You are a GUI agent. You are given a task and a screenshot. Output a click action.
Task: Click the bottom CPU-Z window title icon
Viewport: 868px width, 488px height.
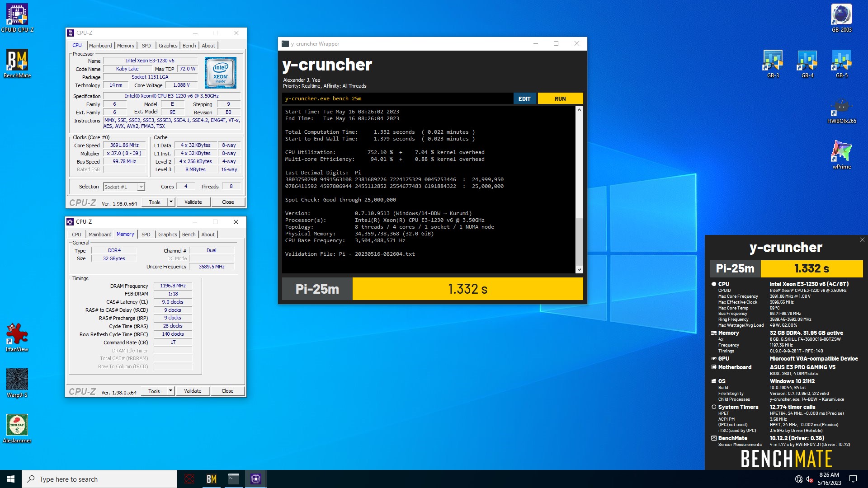point(70,222)
